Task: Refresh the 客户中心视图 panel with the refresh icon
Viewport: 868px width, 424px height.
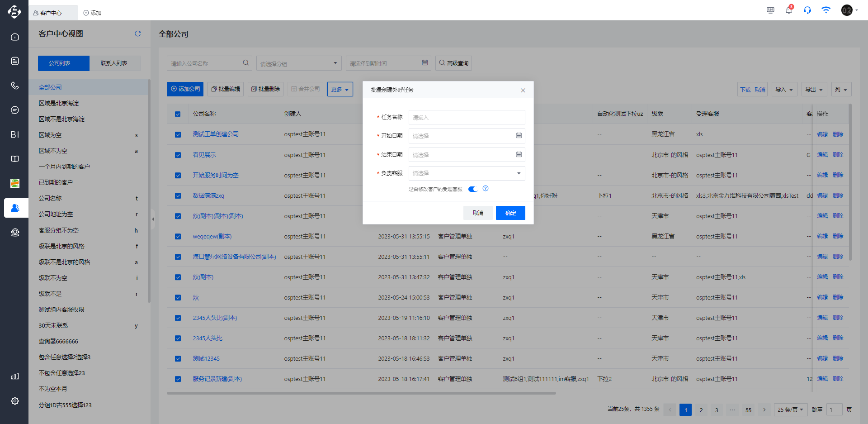Action: [x=138, y=33]
